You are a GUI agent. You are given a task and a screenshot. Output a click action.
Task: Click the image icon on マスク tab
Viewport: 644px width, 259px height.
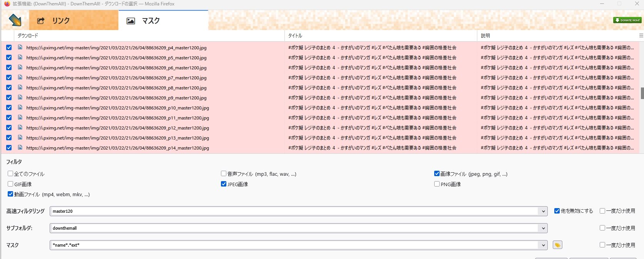click(131, 21)
